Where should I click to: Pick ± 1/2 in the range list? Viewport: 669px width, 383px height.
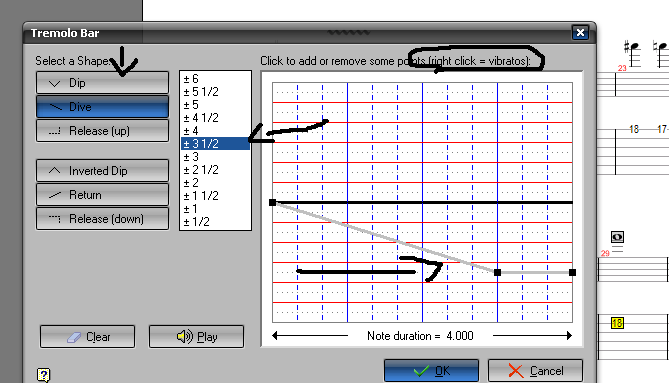[215, 222]
